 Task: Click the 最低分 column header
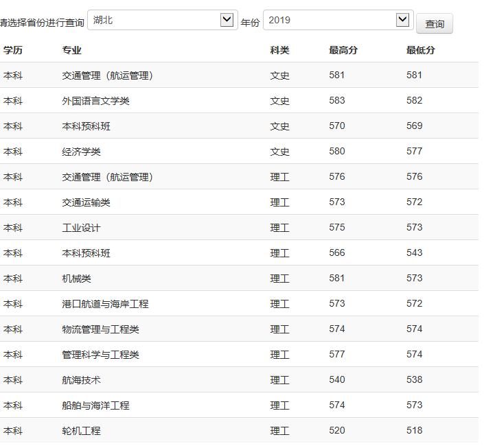pyautogui.click(x=421, y=50)
